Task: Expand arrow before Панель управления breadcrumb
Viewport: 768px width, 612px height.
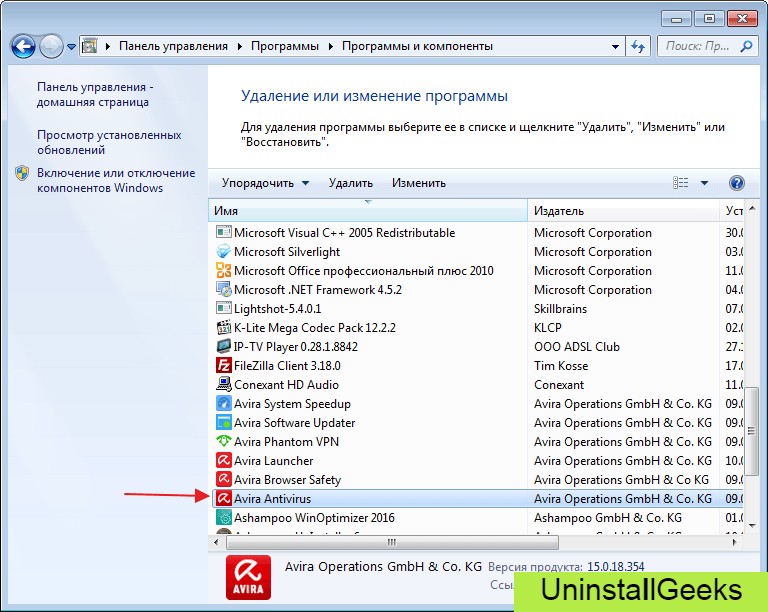Action: click(x=108, y=47)
